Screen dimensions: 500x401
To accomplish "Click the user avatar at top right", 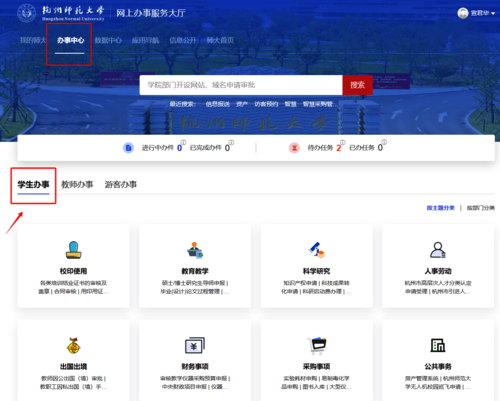I will (463, 13).
